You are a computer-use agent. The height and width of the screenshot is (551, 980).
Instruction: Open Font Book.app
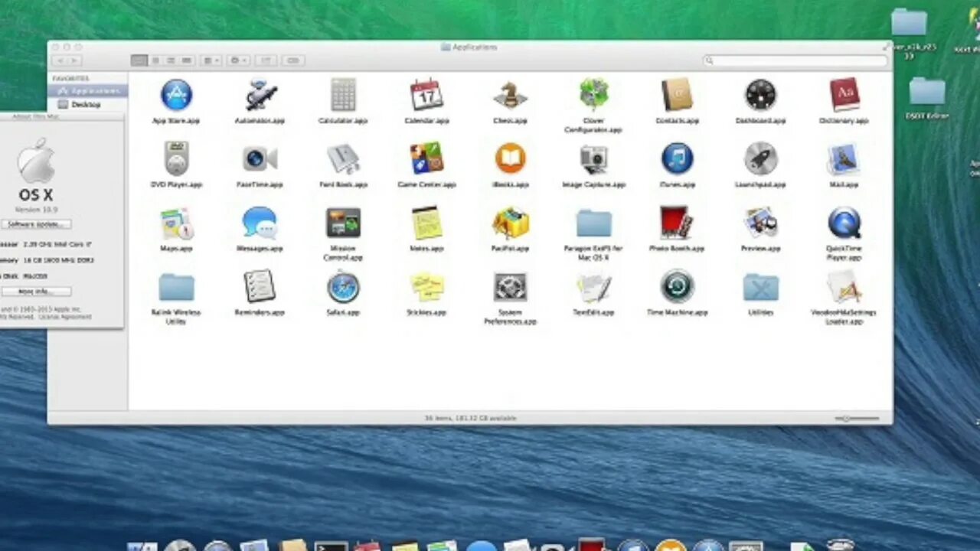[343, 159]
